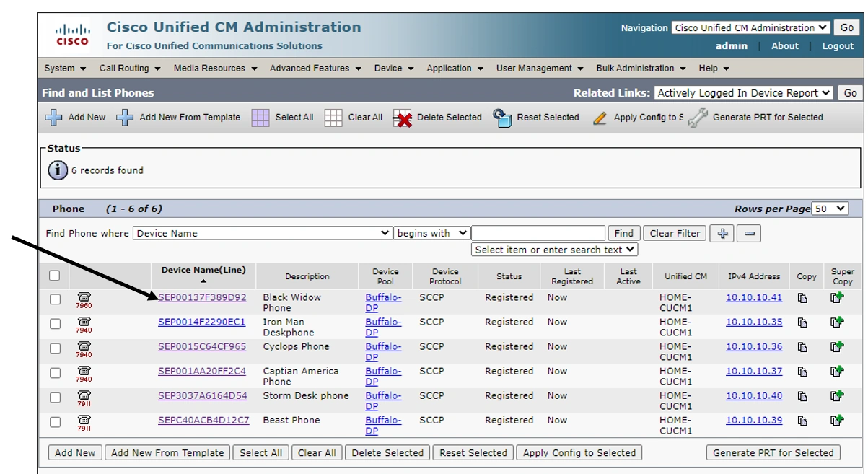Click bottom Generate PRT for Selected button
This screenshot has height=474, width=868.
pos(773,453)
